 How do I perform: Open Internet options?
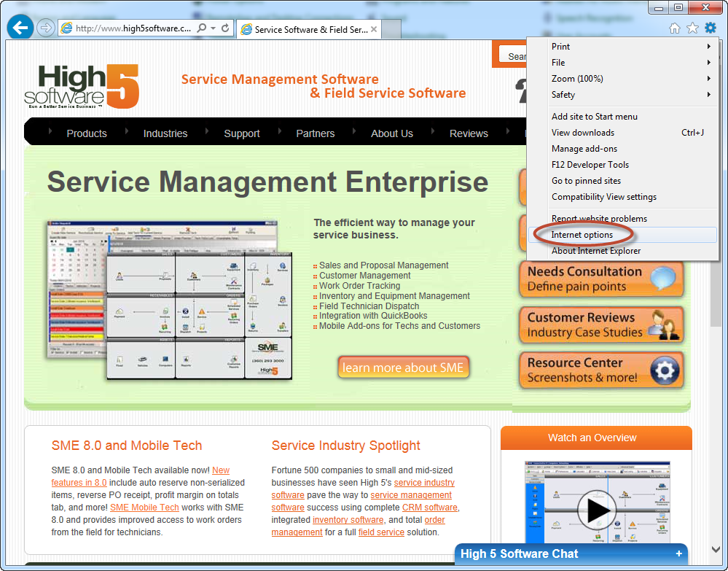(623, 235)
